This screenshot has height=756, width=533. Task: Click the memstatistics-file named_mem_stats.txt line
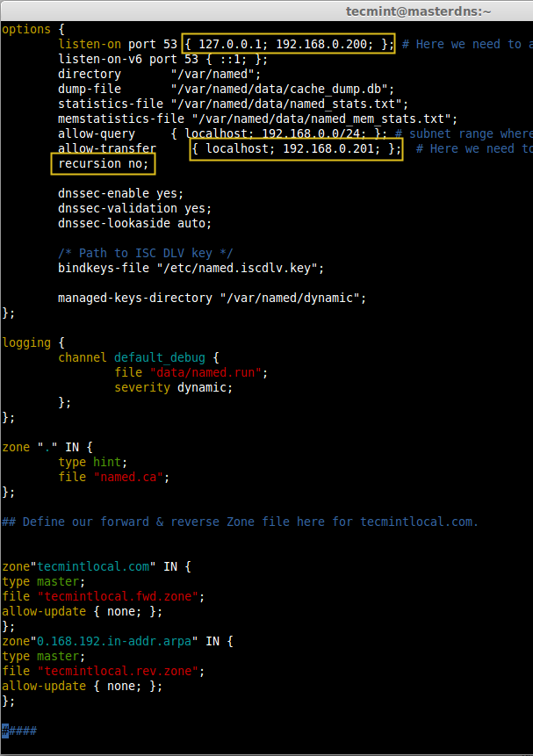257,119
